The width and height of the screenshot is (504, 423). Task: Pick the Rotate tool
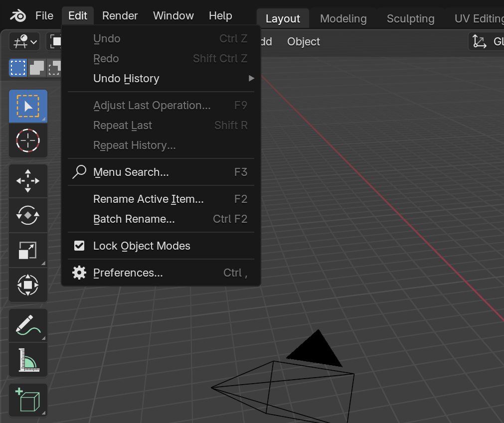[28, 215]
